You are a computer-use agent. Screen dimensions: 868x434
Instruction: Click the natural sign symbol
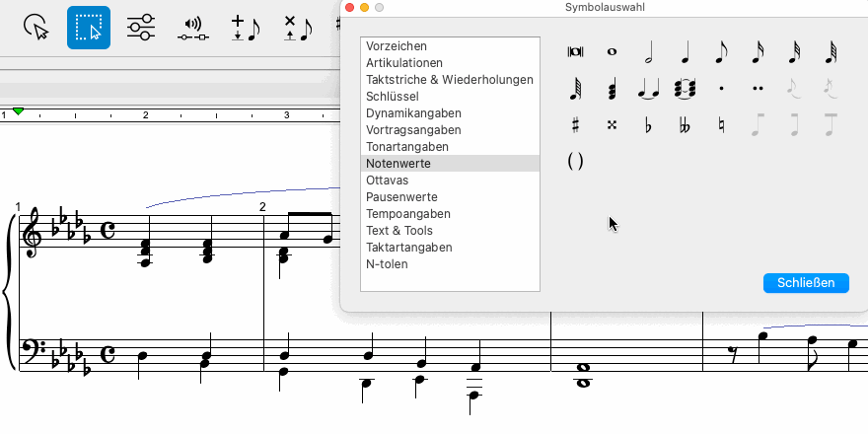tap(722, 125)
